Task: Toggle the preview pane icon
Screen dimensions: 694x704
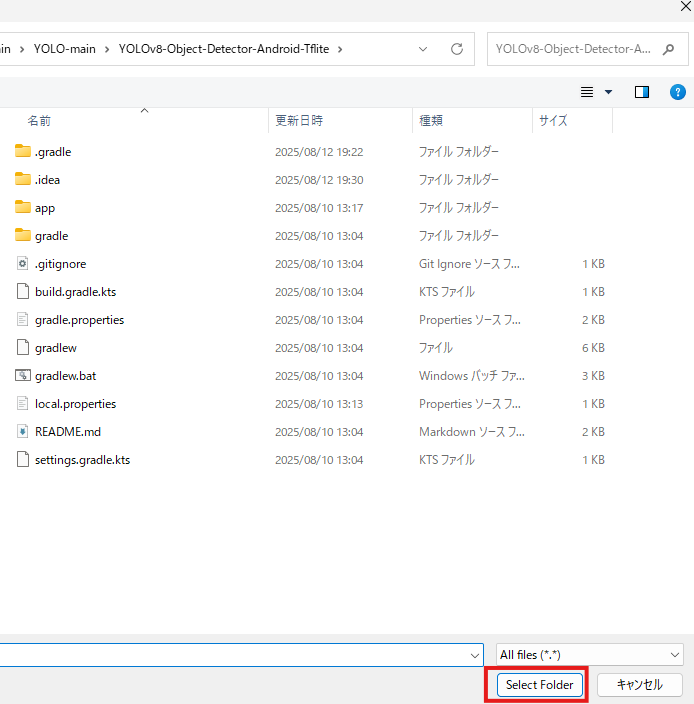Action: (641, 92)
